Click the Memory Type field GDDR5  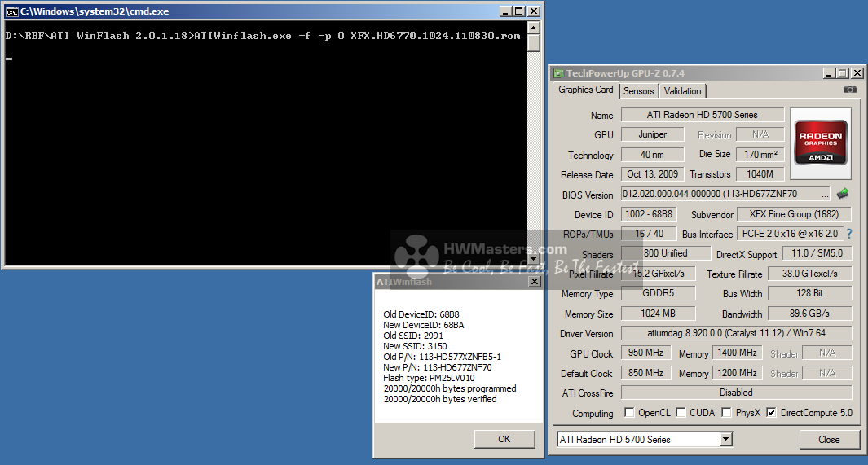coord(659,293)
